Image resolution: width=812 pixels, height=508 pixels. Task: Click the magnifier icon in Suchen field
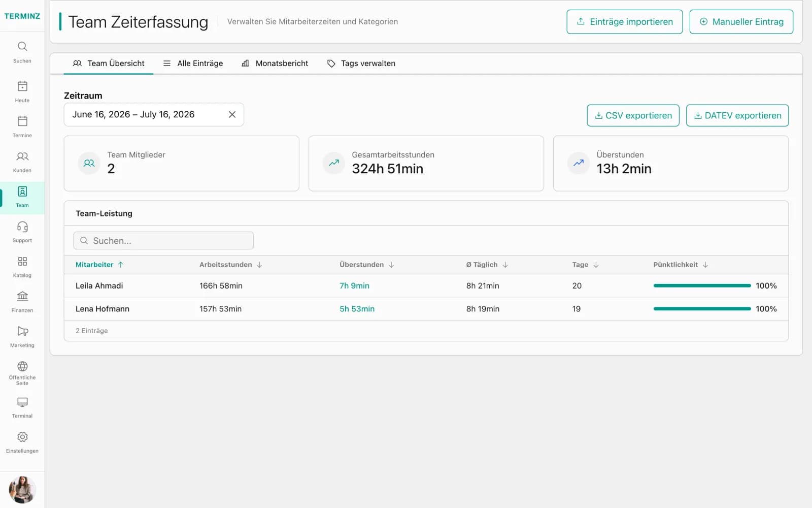(84, 240)
